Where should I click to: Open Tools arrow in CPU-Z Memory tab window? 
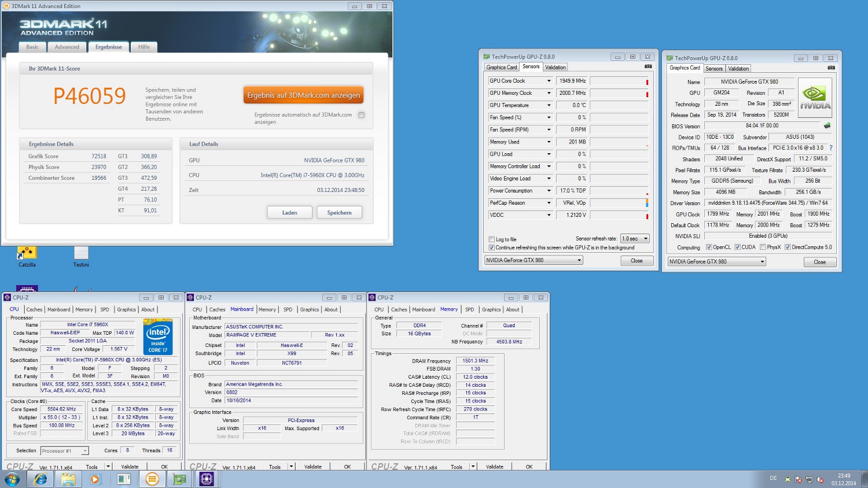pyautogui.click(x=473, y=467)
